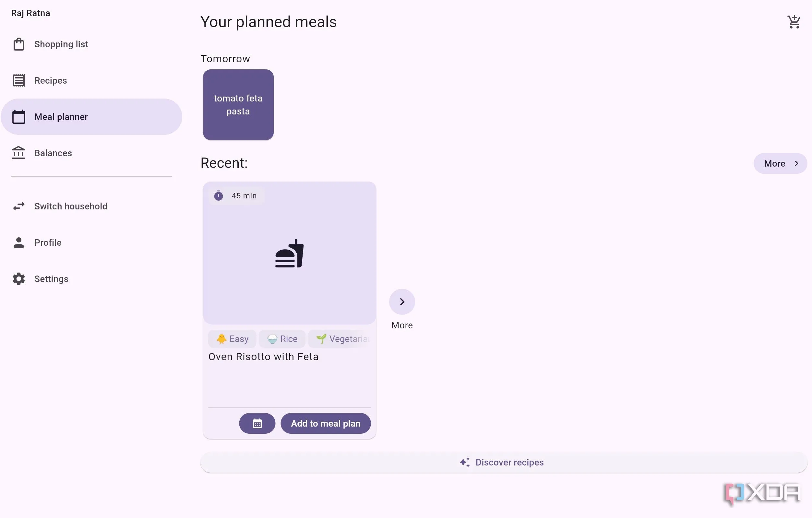812x518 pixels.
Task: Click the Easy tag chip
Action: coord(232,339)
